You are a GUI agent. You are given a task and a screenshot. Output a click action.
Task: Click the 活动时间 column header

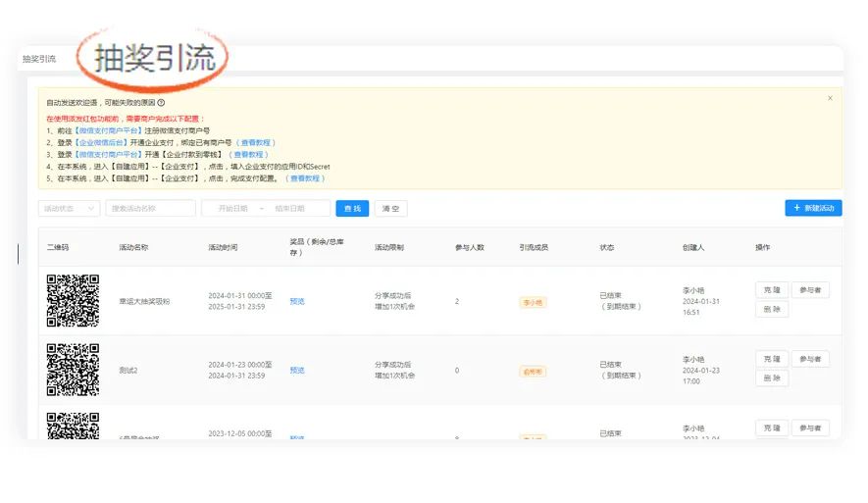click(x=223, y=247)
